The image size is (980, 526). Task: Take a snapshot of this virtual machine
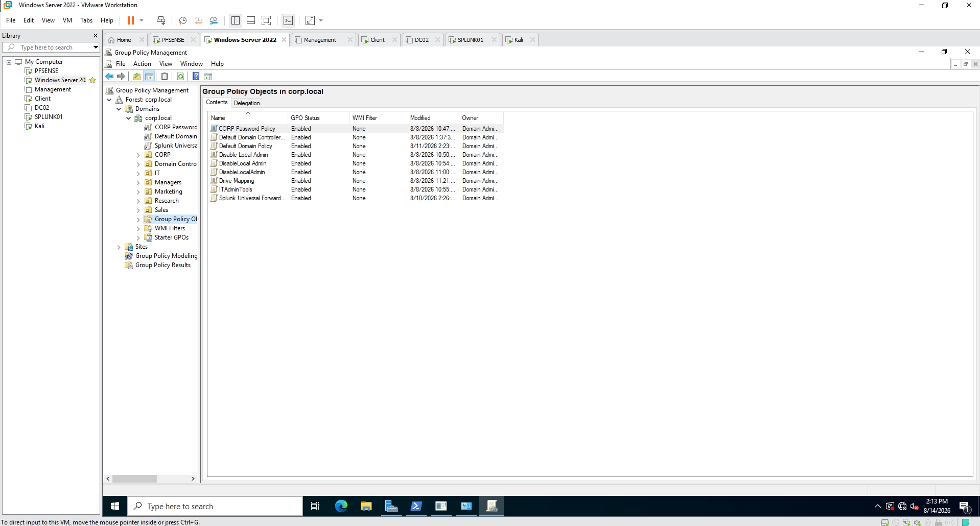182,20
